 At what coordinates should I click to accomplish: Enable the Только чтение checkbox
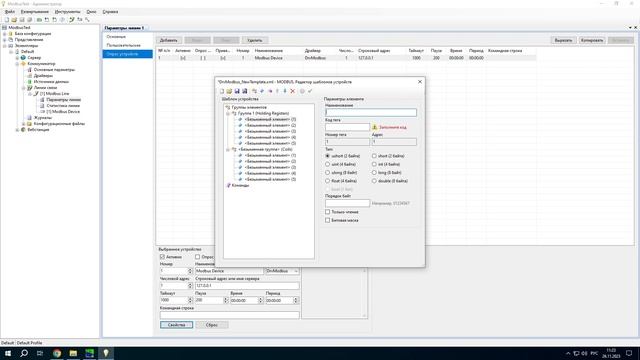[327, 212]
